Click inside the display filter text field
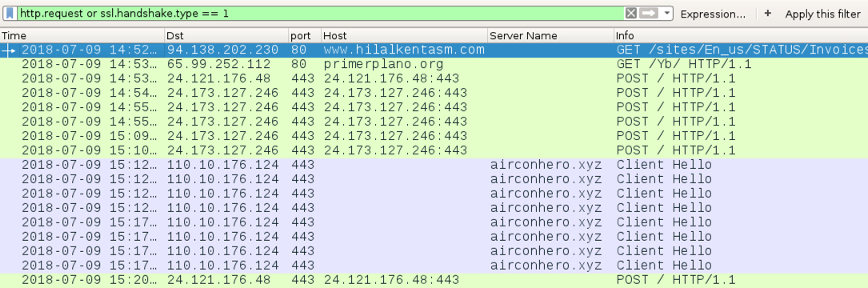Viewport: 868px width, 288px height. pos(321,14)
